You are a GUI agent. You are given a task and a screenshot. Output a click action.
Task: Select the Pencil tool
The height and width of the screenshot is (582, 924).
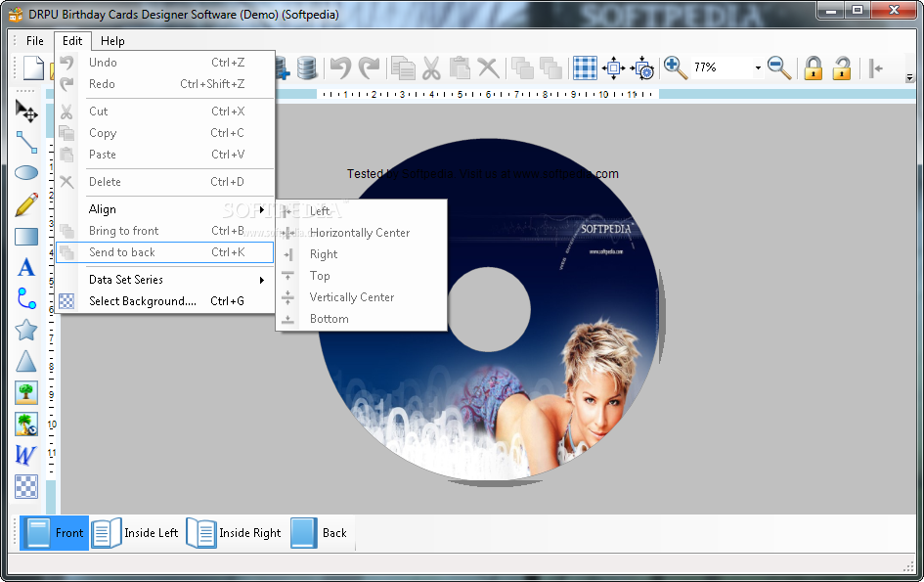(26, 204)
